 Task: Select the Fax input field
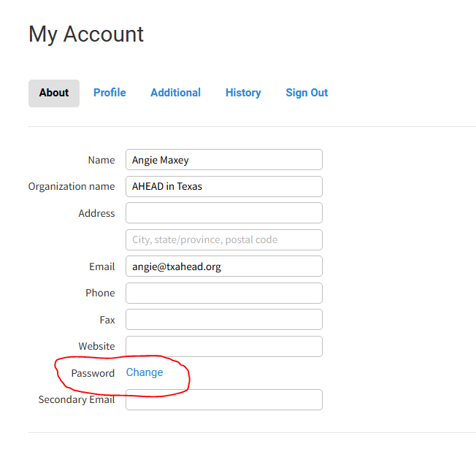224,320
